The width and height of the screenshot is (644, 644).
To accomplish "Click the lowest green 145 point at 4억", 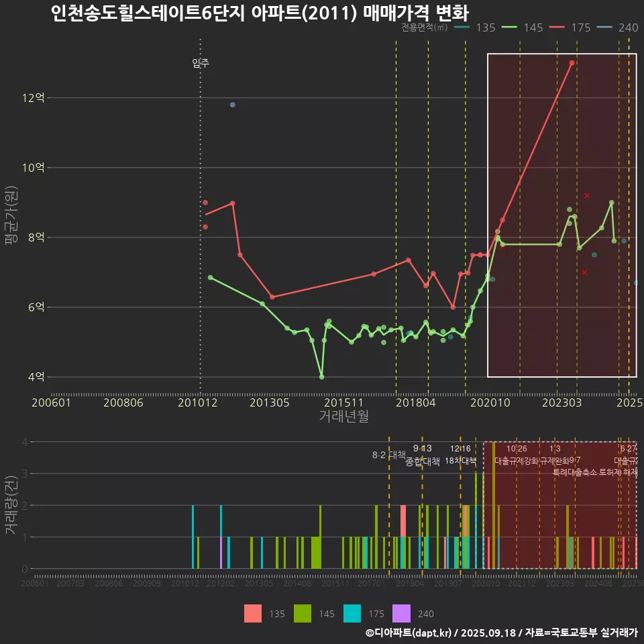I will (x=321, y=377).
